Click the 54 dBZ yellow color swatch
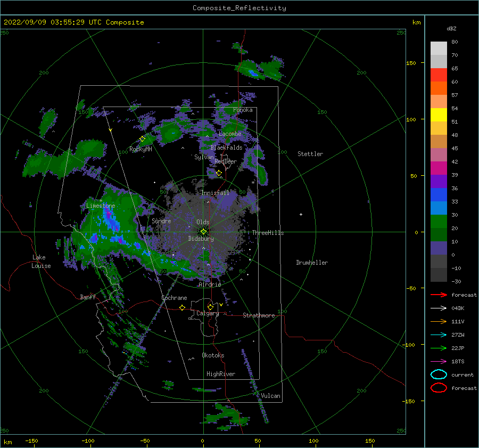The height and width of the screenshot is (448, 479). click(439, 115)
